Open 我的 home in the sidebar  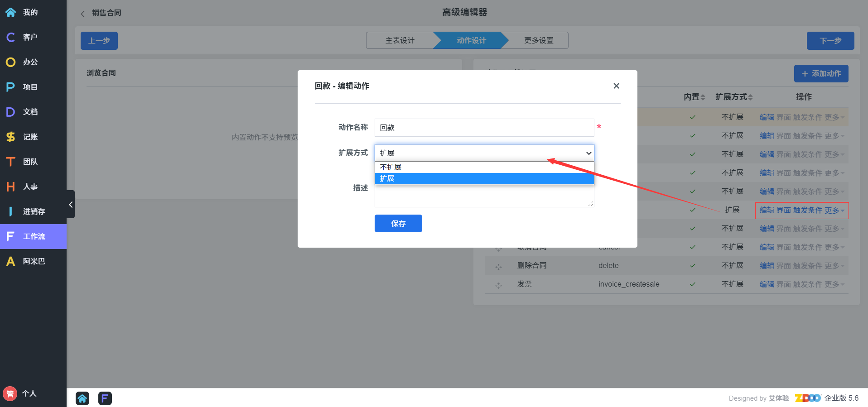[33, 12]
